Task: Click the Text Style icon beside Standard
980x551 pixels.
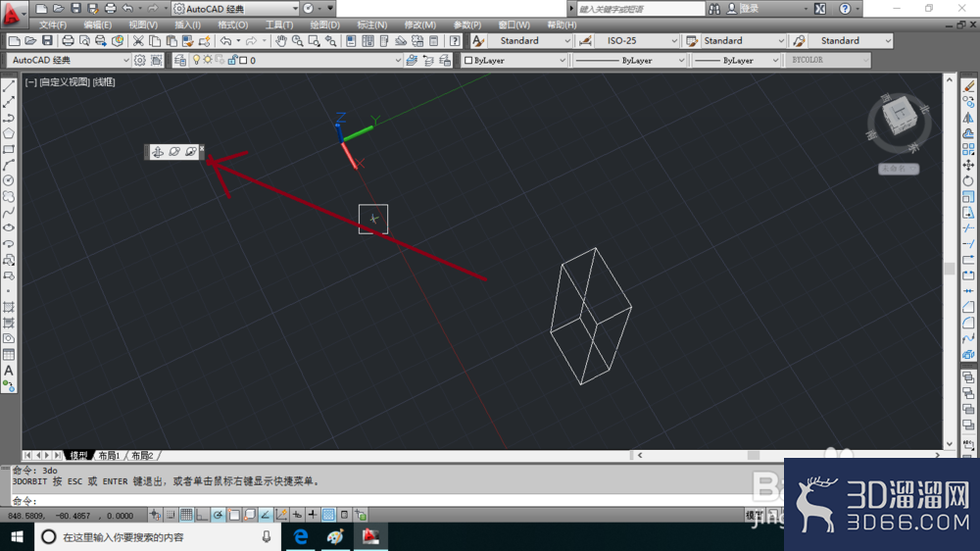Action: pyautogui.click(x=478, y=41)
